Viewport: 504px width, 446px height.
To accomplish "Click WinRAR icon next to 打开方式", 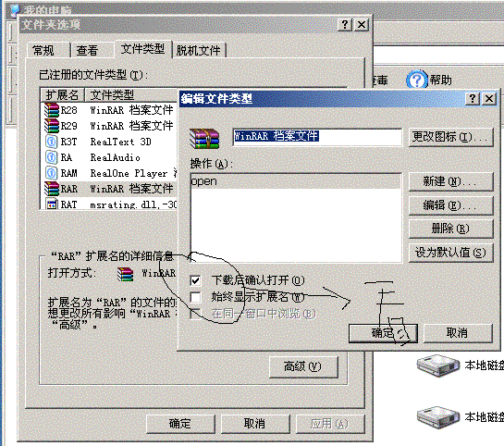I will coord(126,274).
